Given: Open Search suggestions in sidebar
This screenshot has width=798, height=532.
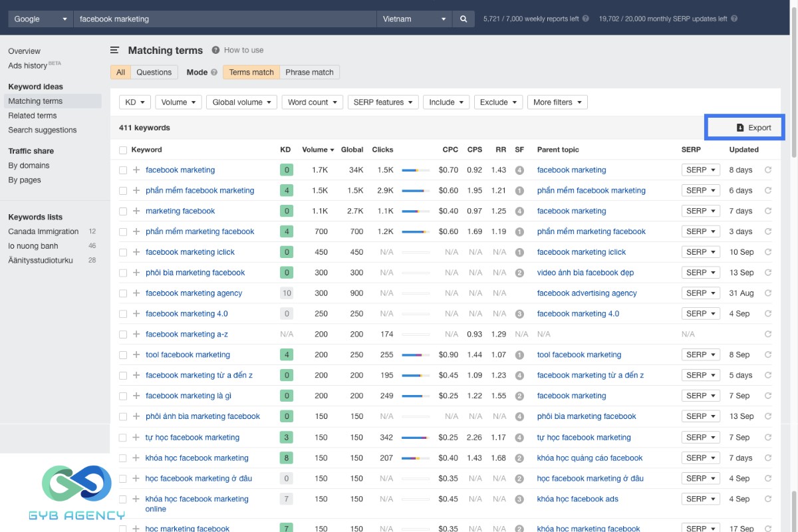Looking at the screenshot, I should [43, 130].
